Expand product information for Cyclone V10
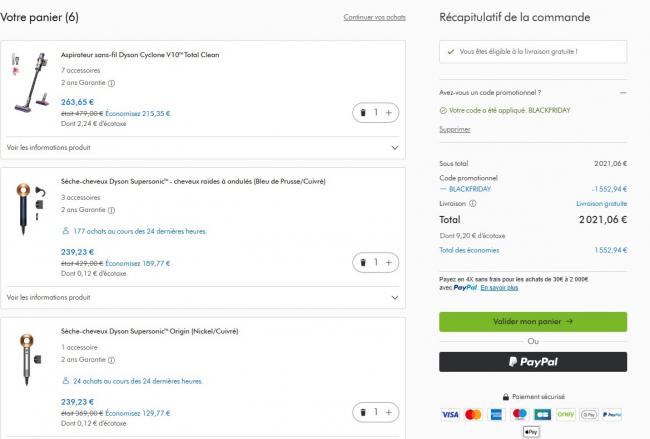Viewport: 650px width, 439px height. [203, 148]
